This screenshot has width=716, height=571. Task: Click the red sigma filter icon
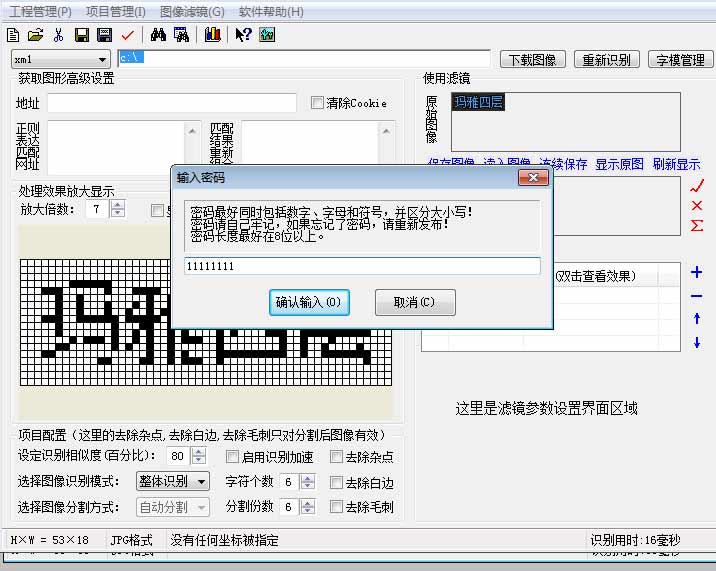pyautogui.click(x=697, y=226)
